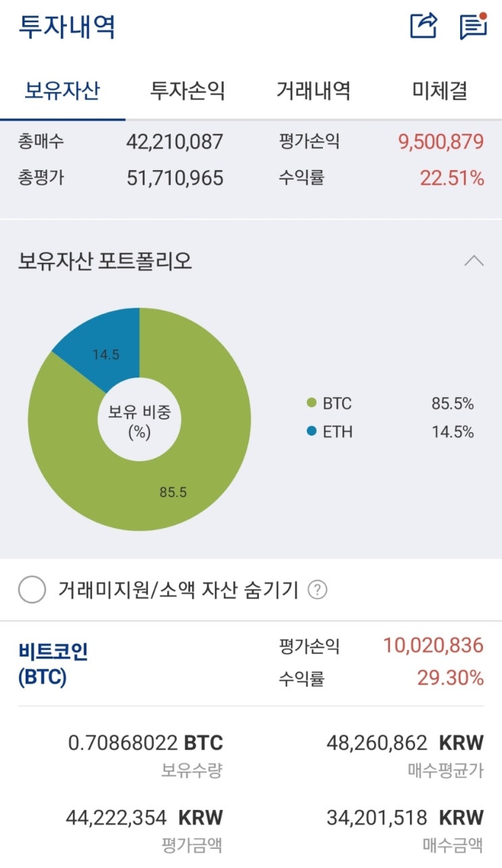Open the 거래내역 tab
This screenshot has width=502, height=868.
313,91
